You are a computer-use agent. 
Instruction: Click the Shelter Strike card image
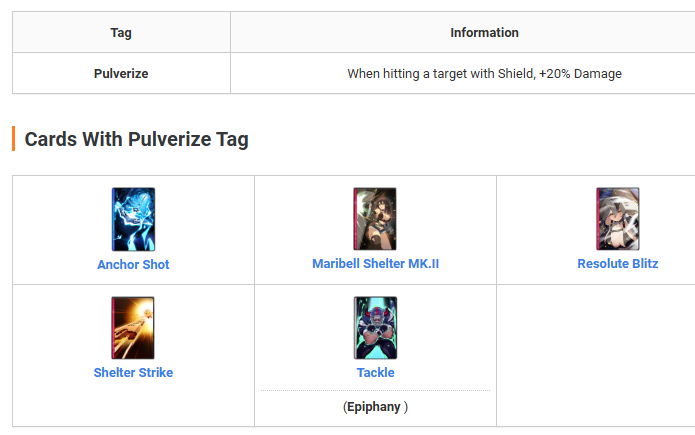click(x=133, y=328)
